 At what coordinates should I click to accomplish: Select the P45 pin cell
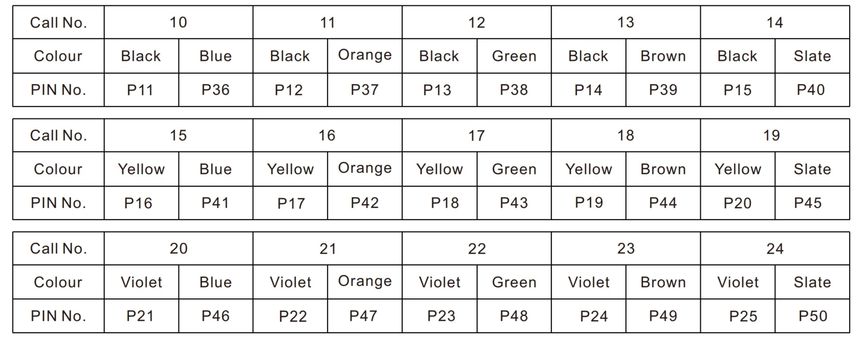pyautogui.click(x=812, y=203)
